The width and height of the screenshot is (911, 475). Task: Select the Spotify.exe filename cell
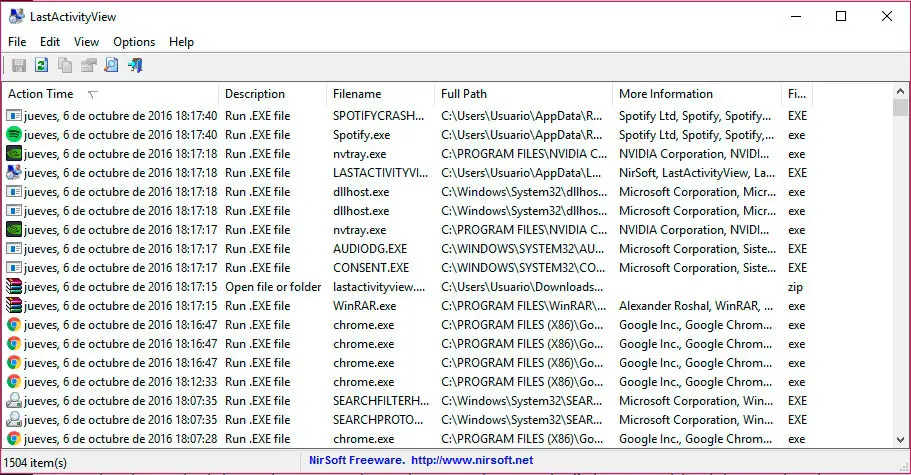[x=361, y=135]
